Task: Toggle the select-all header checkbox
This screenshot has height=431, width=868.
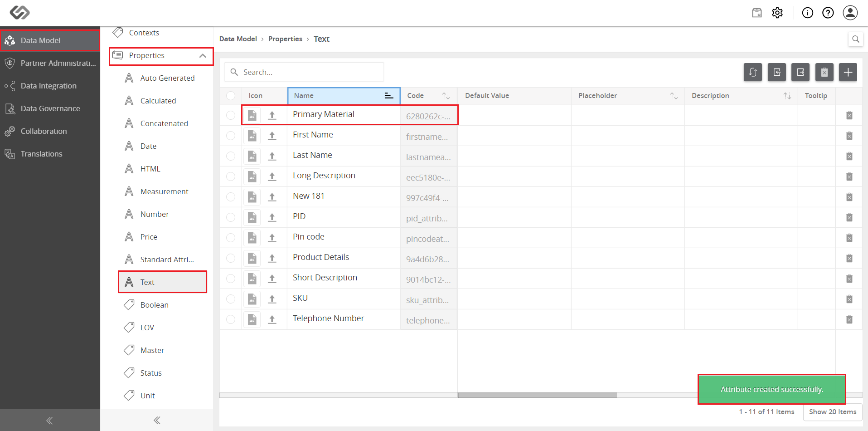Action: click(x=231, y=96)
